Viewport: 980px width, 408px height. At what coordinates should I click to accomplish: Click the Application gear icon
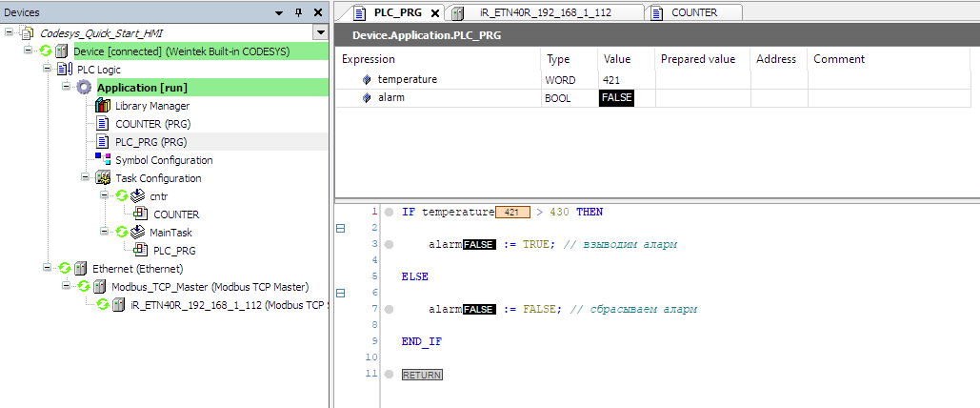[x=84, y=88]
